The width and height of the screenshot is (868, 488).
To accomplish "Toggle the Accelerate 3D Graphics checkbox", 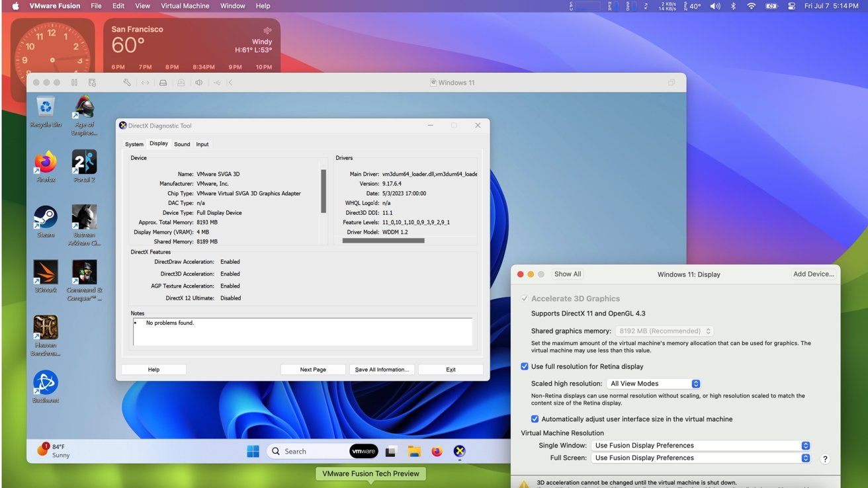I will 525,299.
